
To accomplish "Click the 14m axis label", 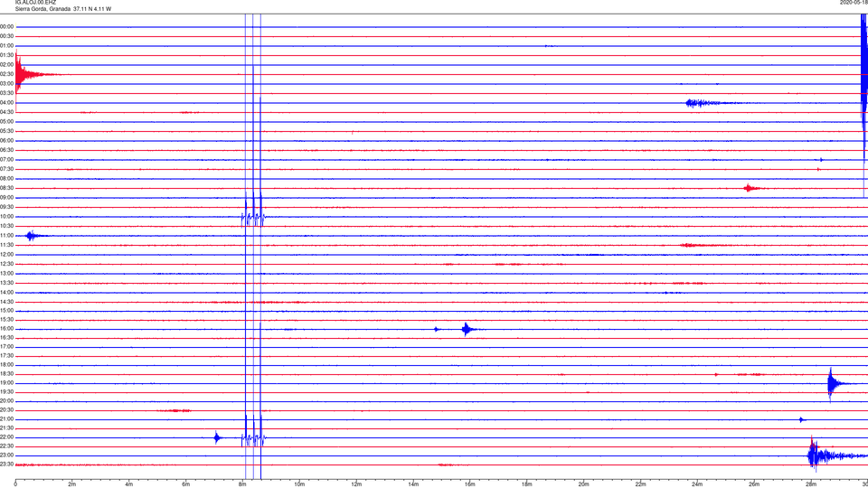I will pos(413,484).
